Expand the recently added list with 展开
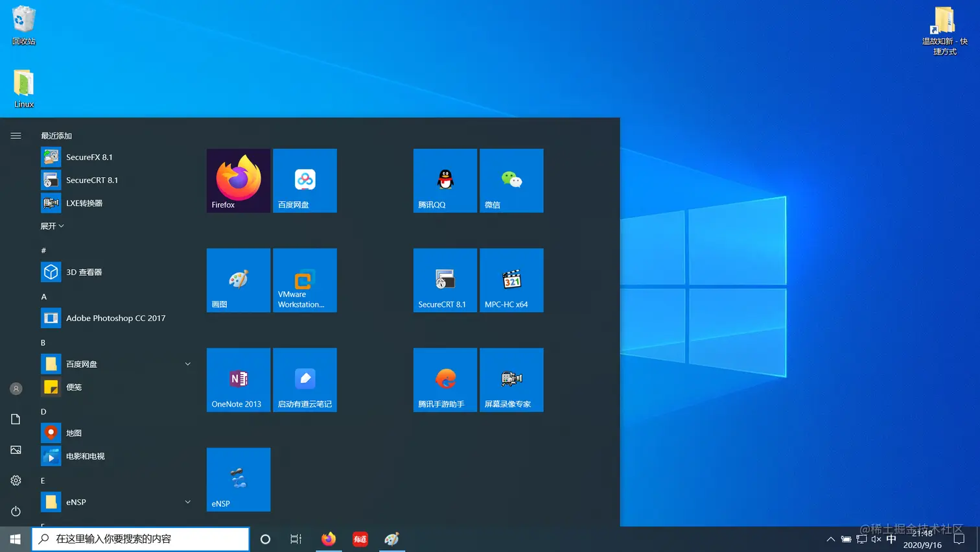980x552 pixels. (52, 226)
